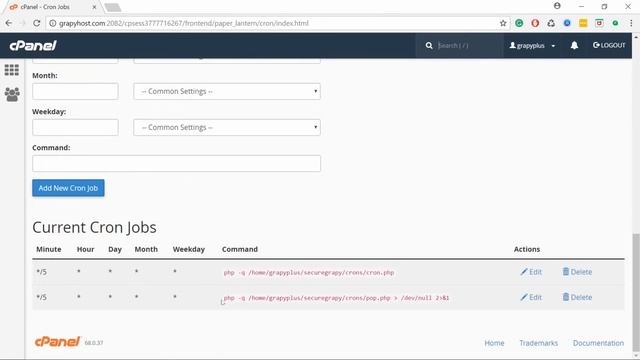Open the Trademarks footer link
The width and height of the screenshot is (640, 360).
point(538,343)
